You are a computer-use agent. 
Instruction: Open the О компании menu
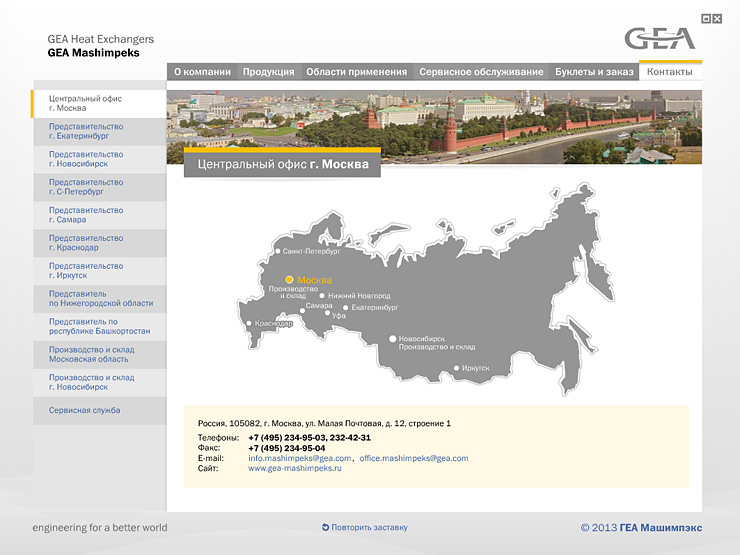pyautogui.click(x=202, y=72)
